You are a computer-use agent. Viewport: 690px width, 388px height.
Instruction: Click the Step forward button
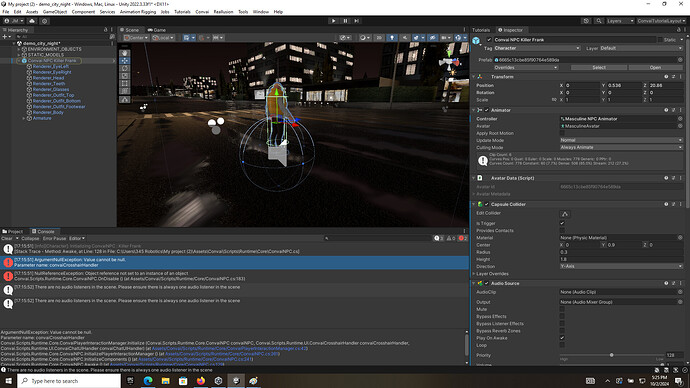tap(356, 21)
